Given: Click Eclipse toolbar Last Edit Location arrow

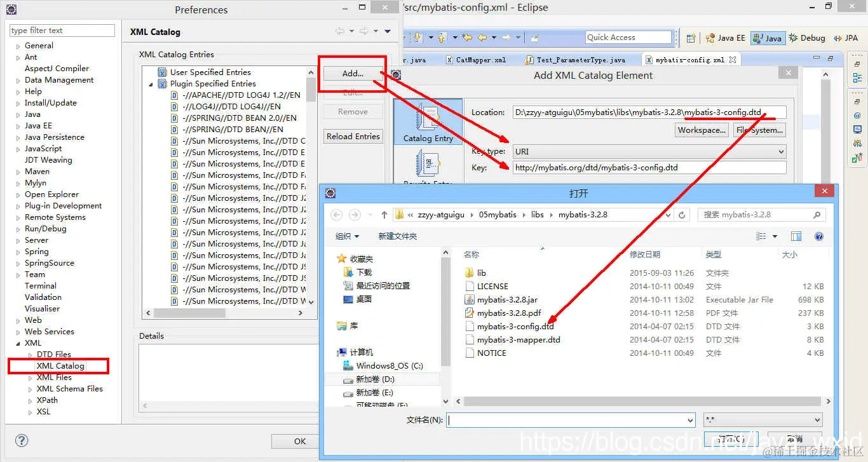Looking at the screenshot, I should point(468,37).
